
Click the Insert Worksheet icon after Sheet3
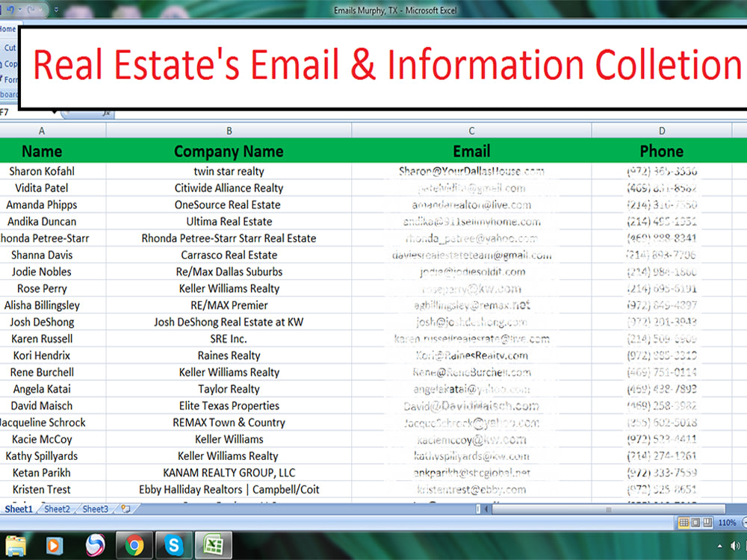[x=125, y=509]
